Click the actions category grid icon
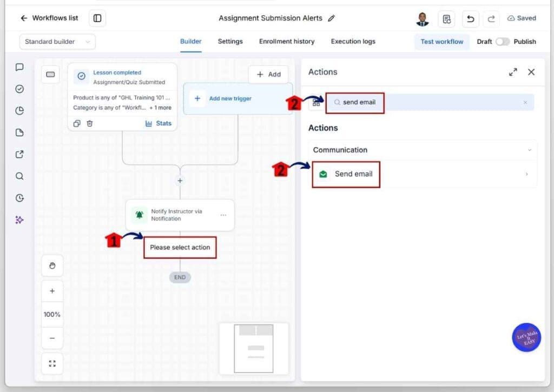554x392 pixels. coord(316,102)
